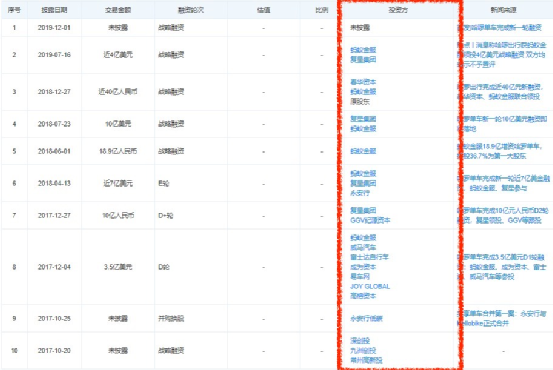Click 蚂蚁金服 investor link in 2019-07-16 row
This screenshot has width=553, height=370.
(x=363, y=50)
